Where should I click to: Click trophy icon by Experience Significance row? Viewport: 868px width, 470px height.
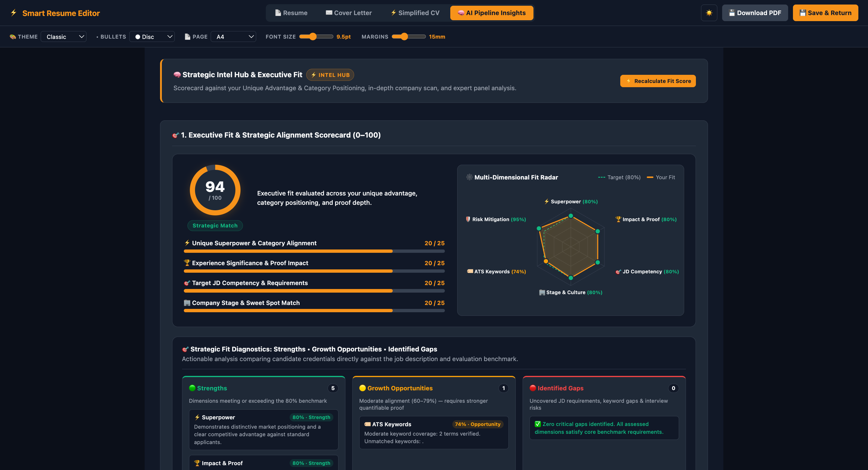(x=187, y=263)
